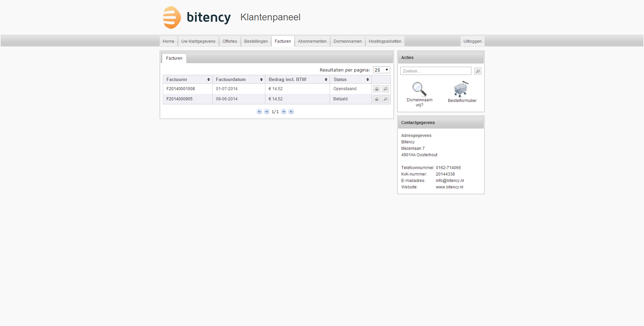Open the Abonnementen menu tab
Viewport: 644px width, 326px height.
pyautogui.click(x=312, y=41)
